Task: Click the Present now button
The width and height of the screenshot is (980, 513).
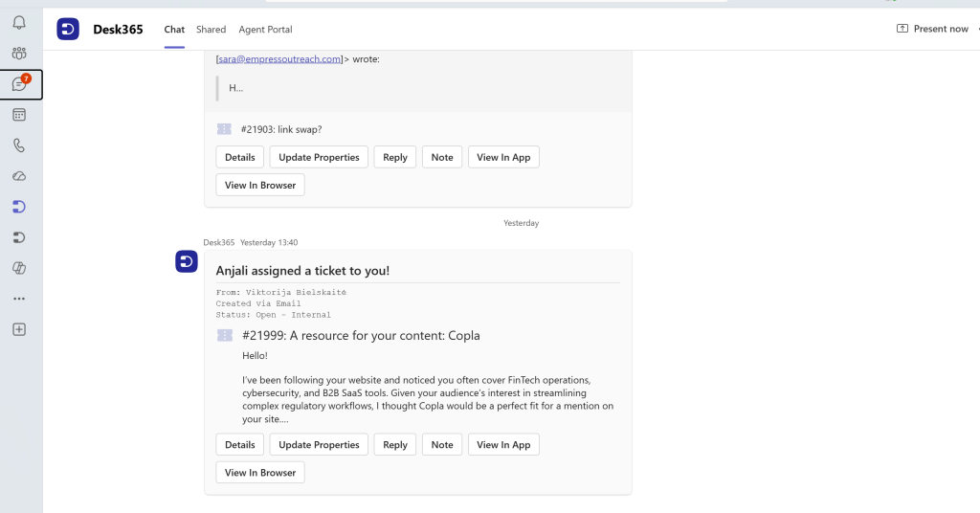Action: (x=932, y=29)
